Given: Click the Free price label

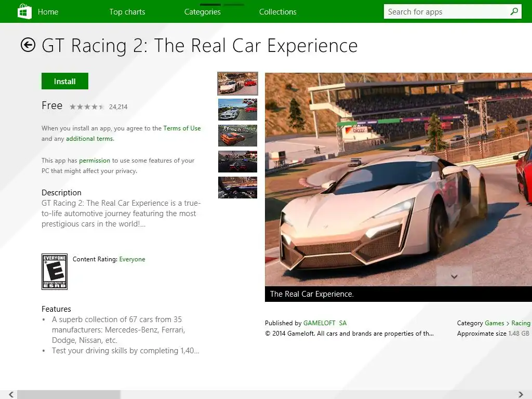Looking at the screenshot, I should [52, 105].
